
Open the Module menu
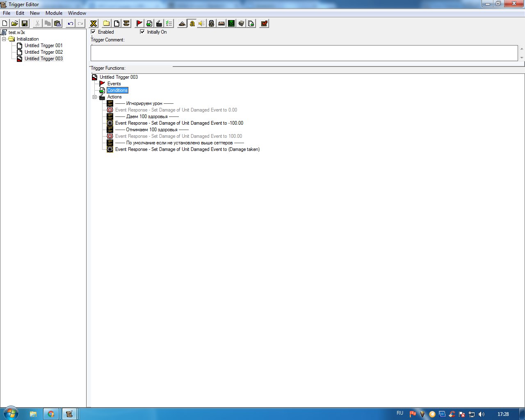[x=54, y=13]
